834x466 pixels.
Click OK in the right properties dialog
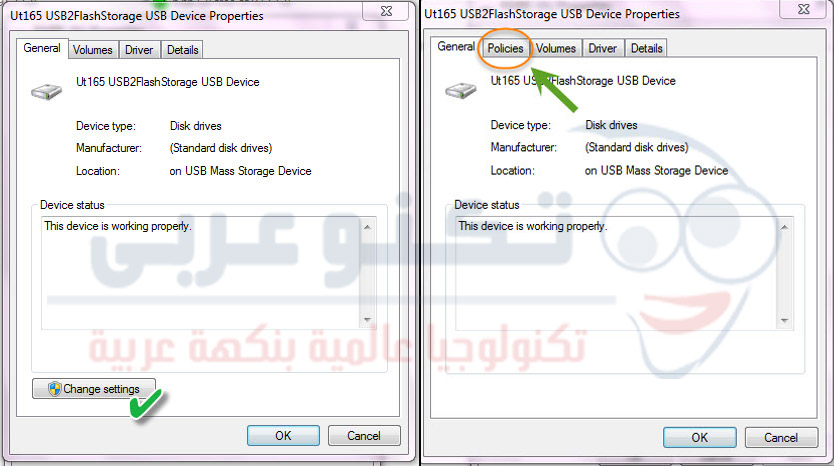699,437
